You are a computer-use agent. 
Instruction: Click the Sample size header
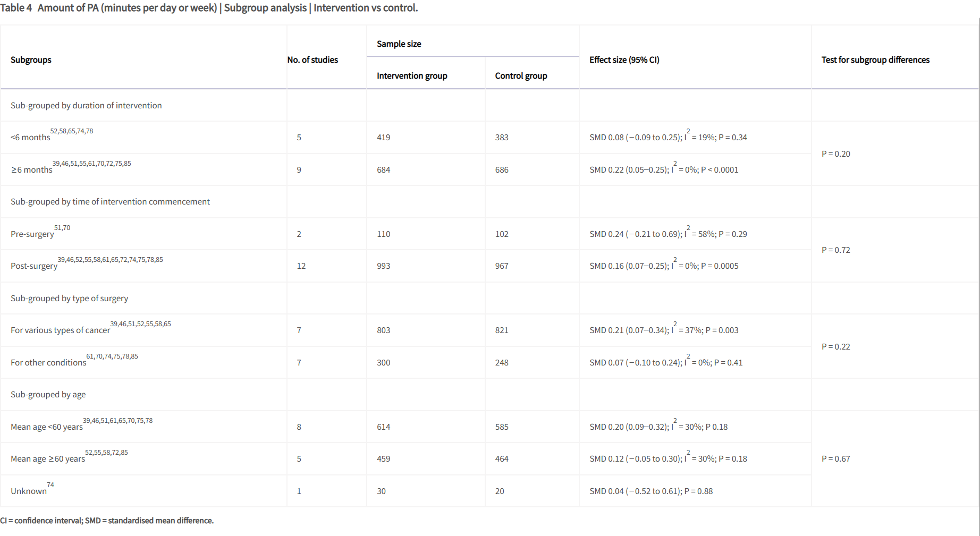399,44
